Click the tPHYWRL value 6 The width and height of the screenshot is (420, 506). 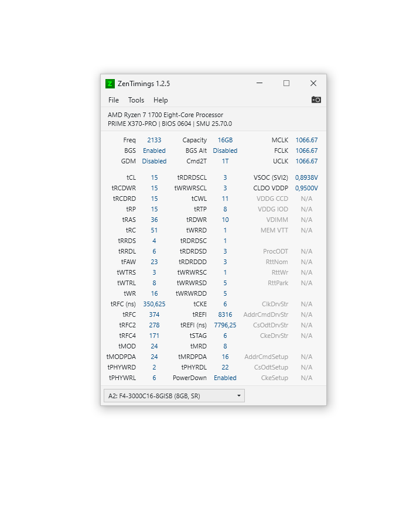coord(154,378)
